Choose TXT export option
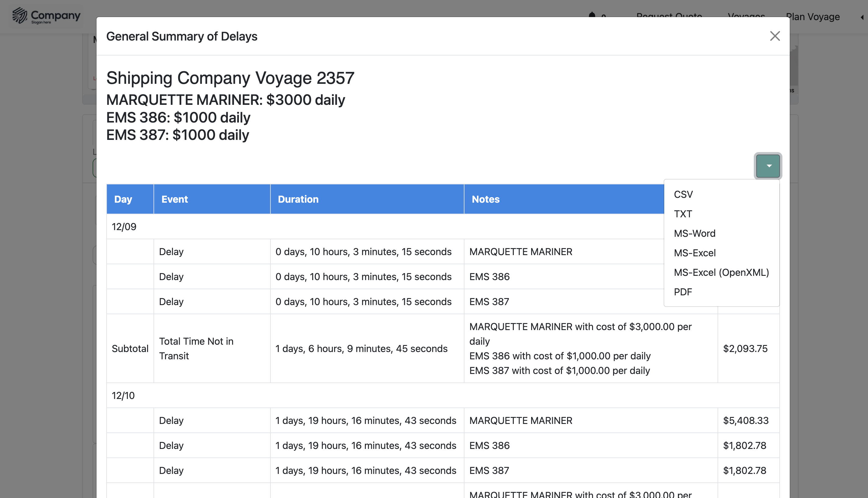 (683, 214)
